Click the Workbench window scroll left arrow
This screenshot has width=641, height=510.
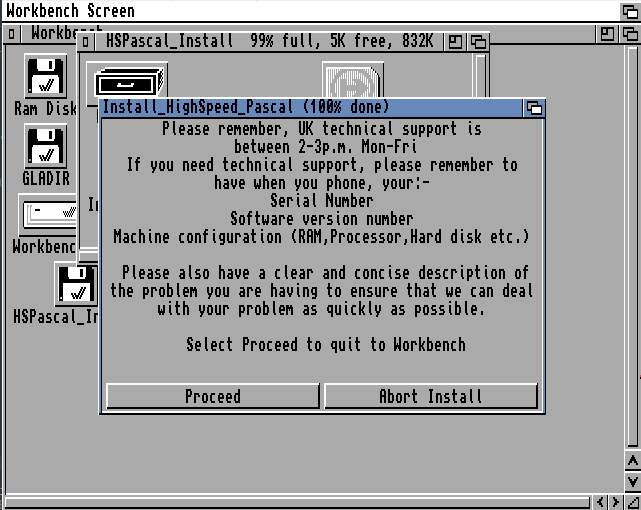coord(600,502)
